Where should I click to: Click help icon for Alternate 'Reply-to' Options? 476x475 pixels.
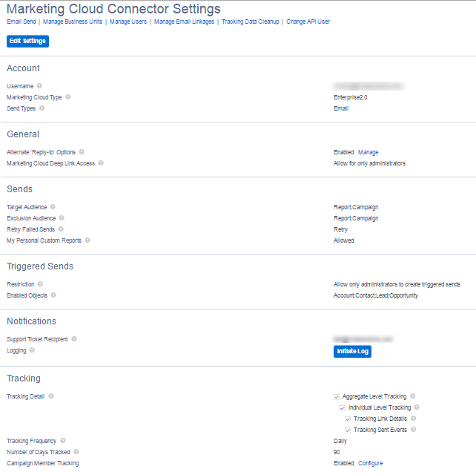(82, 152)
